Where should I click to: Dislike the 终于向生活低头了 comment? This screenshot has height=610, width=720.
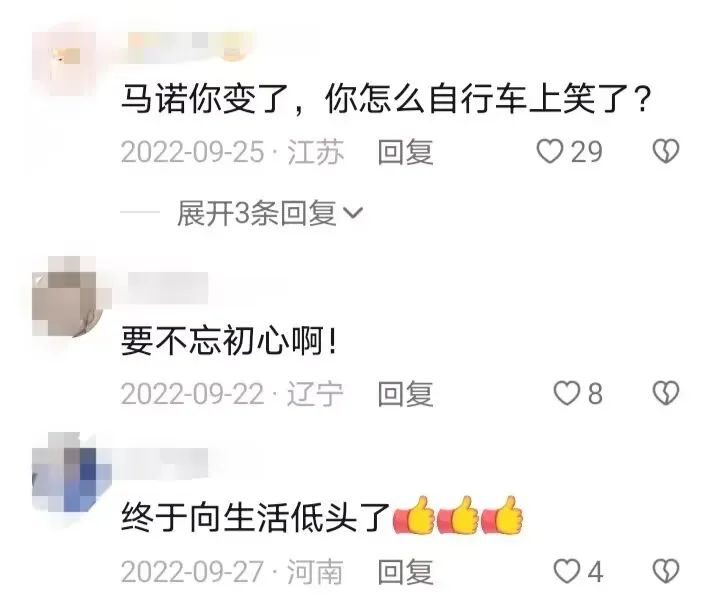(x=665, y=571)
